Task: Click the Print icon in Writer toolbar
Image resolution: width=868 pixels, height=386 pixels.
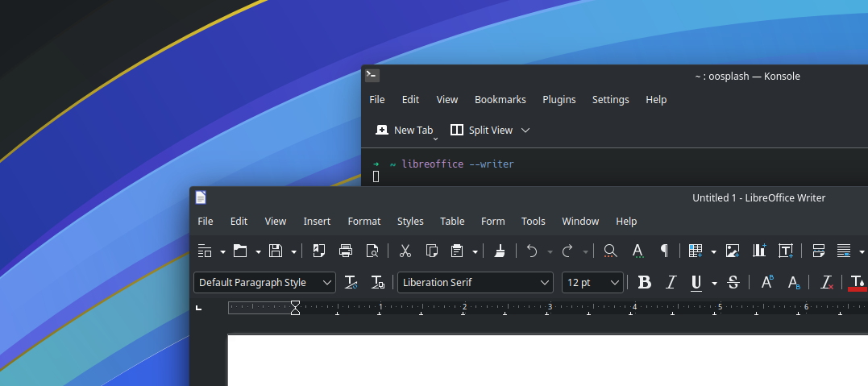Action: [346, 251]
